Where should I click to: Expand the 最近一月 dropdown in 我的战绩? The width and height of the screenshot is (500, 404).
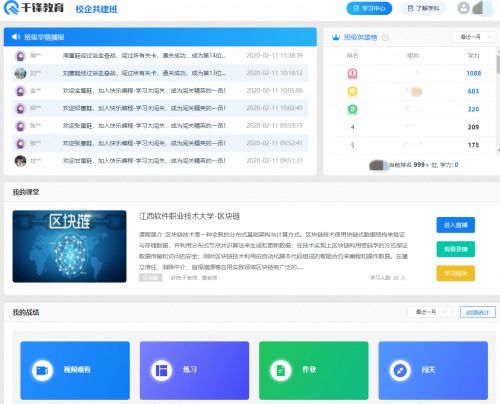click(x=430, y=312)
